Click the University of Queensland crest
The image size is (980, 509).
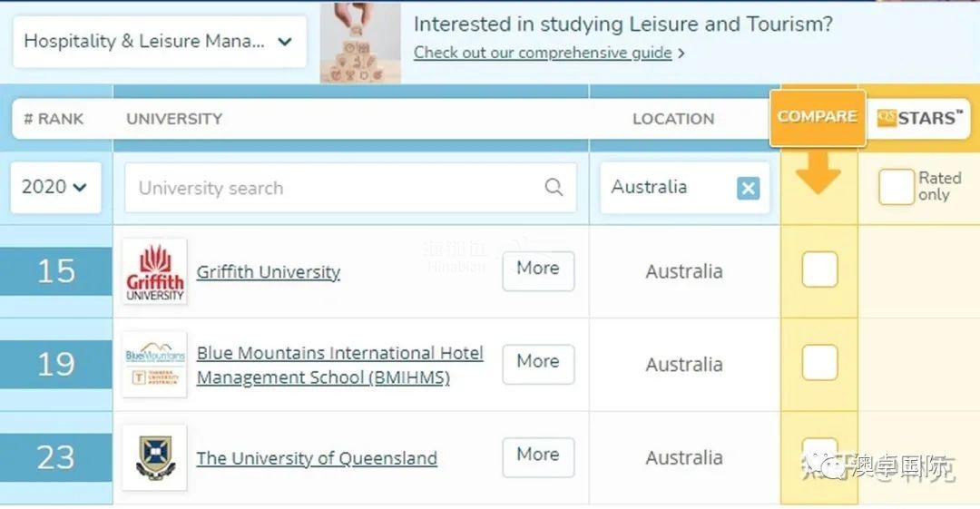tap(154, 457)
